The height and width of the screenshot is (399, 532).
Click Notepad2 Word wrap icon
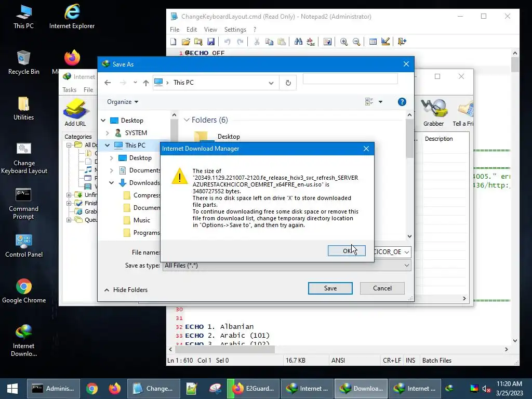327,42
